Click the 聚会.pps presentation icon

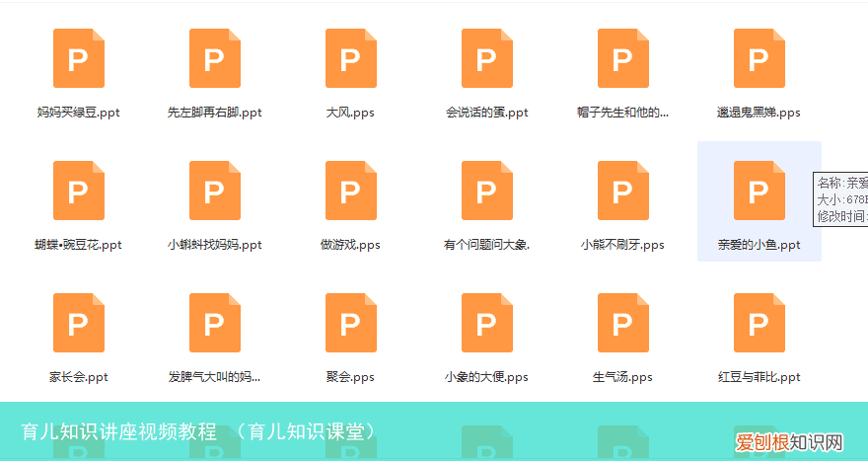pos(351,323)
